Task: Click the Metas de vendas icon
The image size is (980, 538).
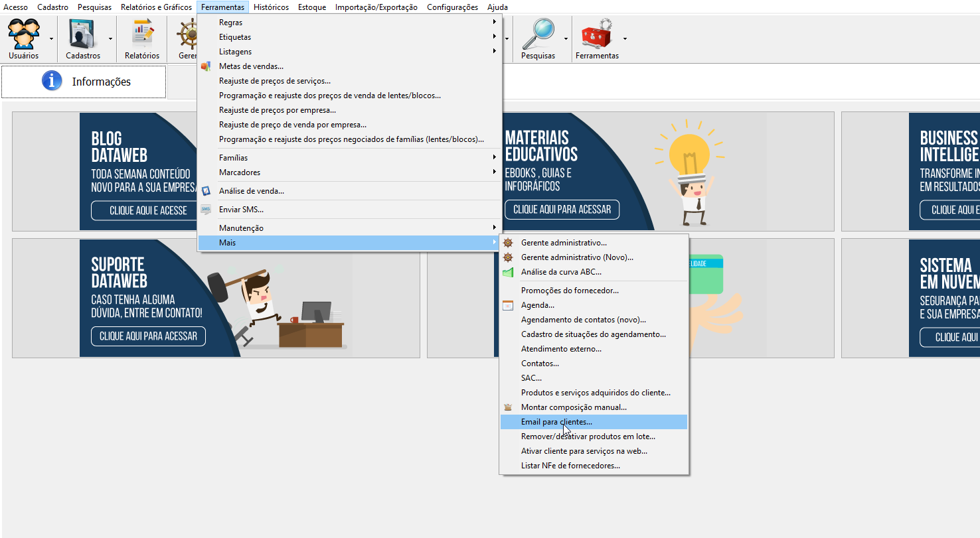Action: click(206, 66)
